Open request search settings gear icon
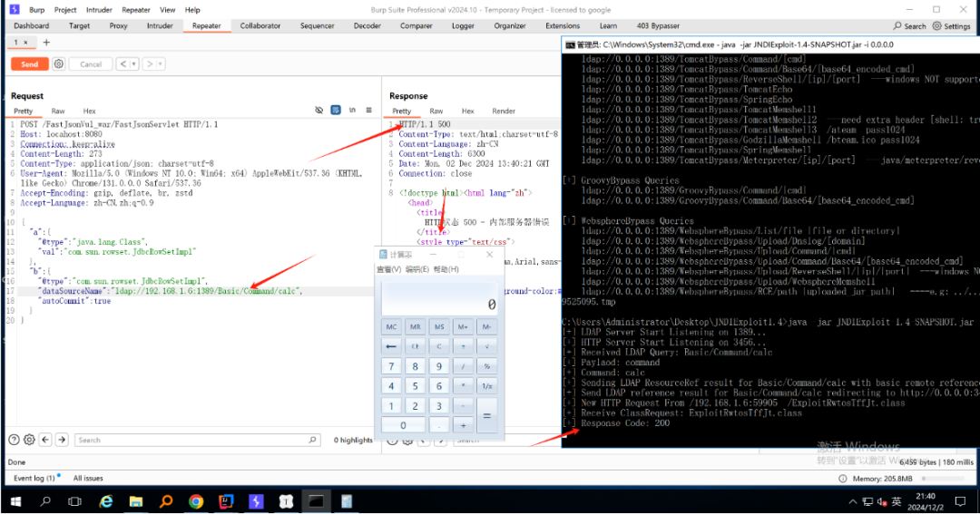Viewport: 980px width, 514px height. pyautogui.click(x=29, y=440)
